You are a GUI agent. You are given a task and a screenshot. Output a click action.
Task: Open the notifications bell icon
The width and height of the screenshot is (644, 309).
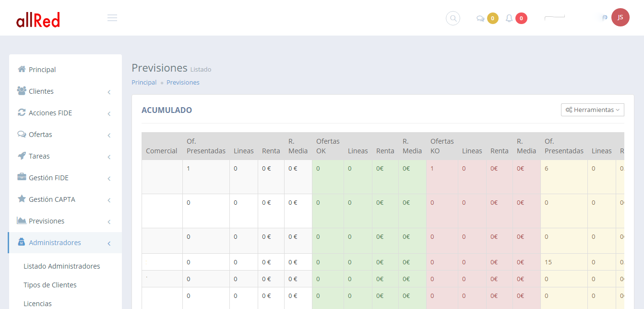coord(509,18)
